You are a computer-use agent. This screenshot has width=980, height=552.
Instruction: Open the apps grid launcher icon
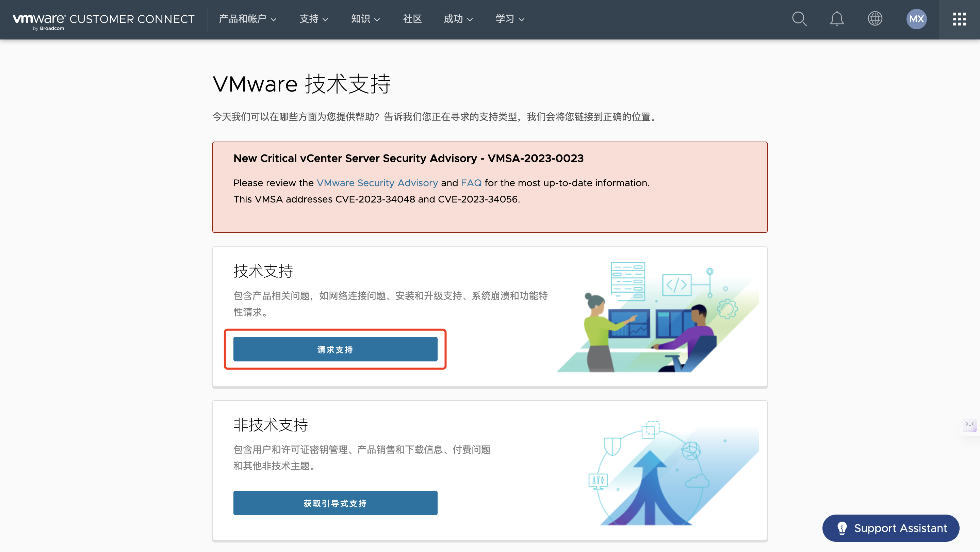pos(960,19)
